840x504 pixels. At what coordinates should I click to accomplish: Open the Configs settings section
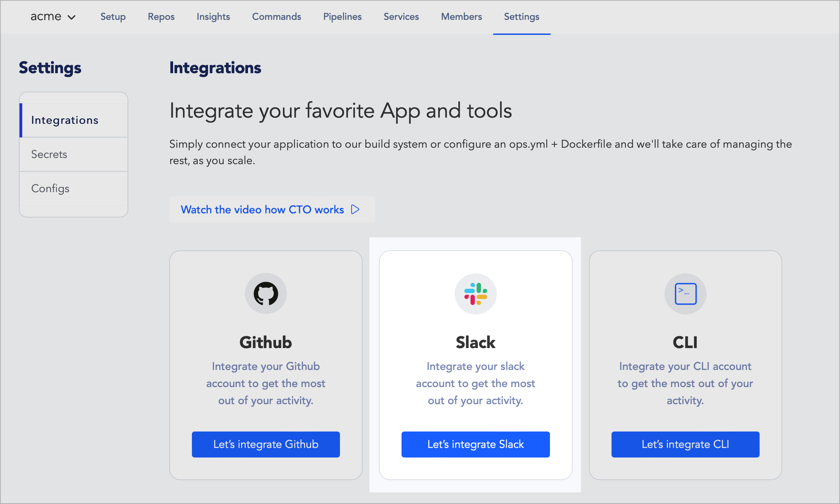coord(50,188)
